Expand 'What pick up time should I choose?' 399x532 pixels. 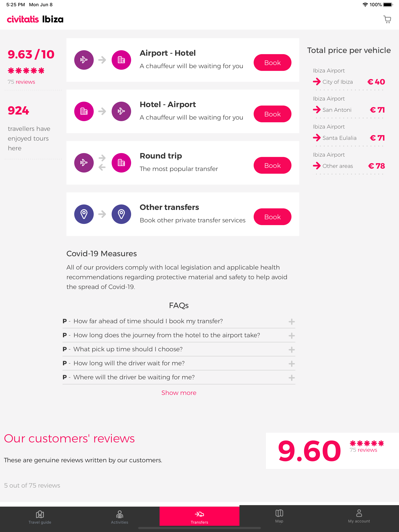(x=291, y=350)
